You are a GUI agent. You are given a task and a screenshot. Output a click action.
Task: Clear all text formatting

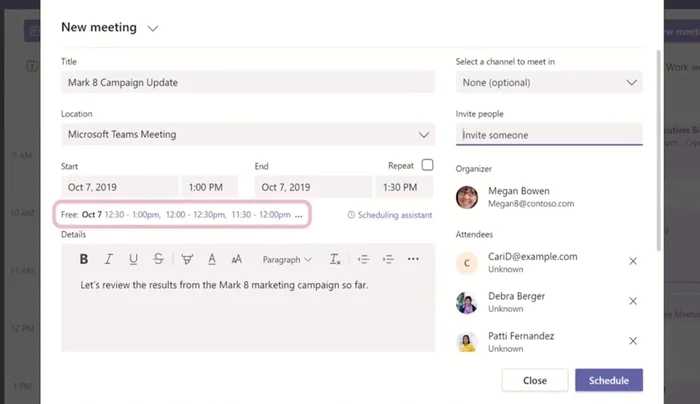tap(335, 259)
